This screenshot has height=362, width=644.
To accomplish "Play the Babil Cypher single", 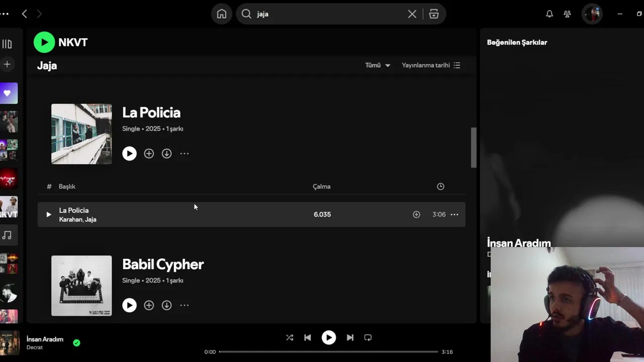I will tap(129, 305).
